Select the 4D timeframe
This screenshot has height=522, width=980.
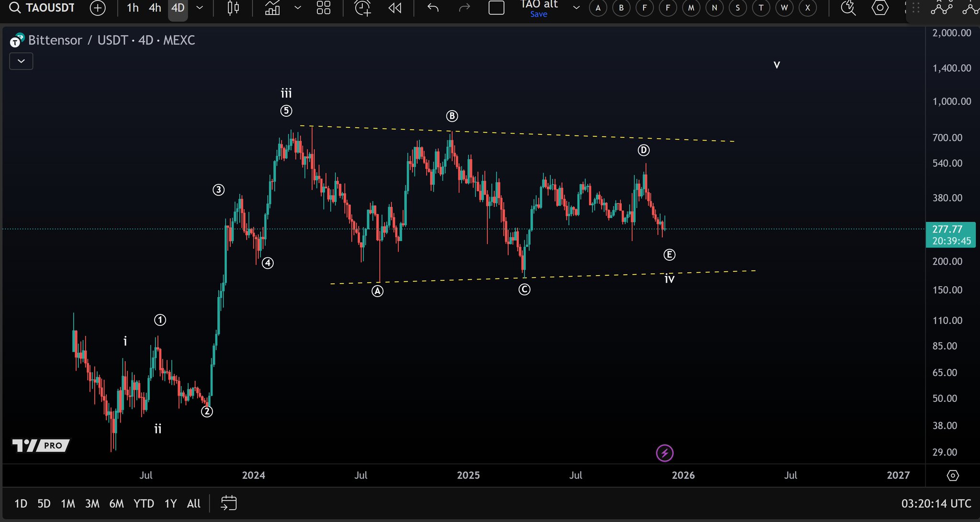(178, 8)
